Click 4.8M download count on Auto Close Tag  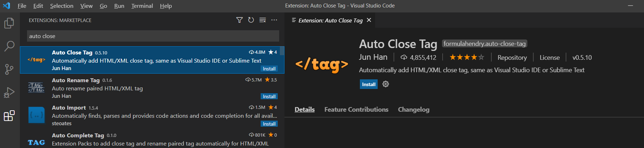pos(257,52)
